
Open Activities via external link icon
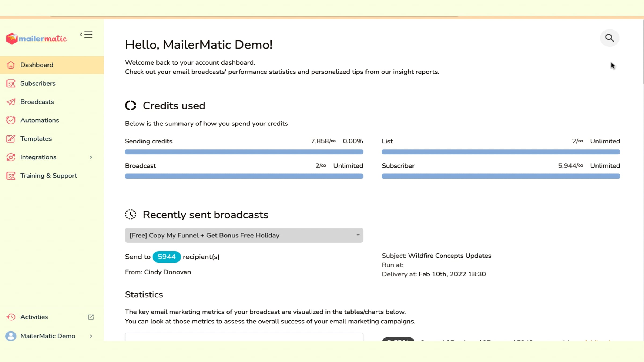[91, 317]
